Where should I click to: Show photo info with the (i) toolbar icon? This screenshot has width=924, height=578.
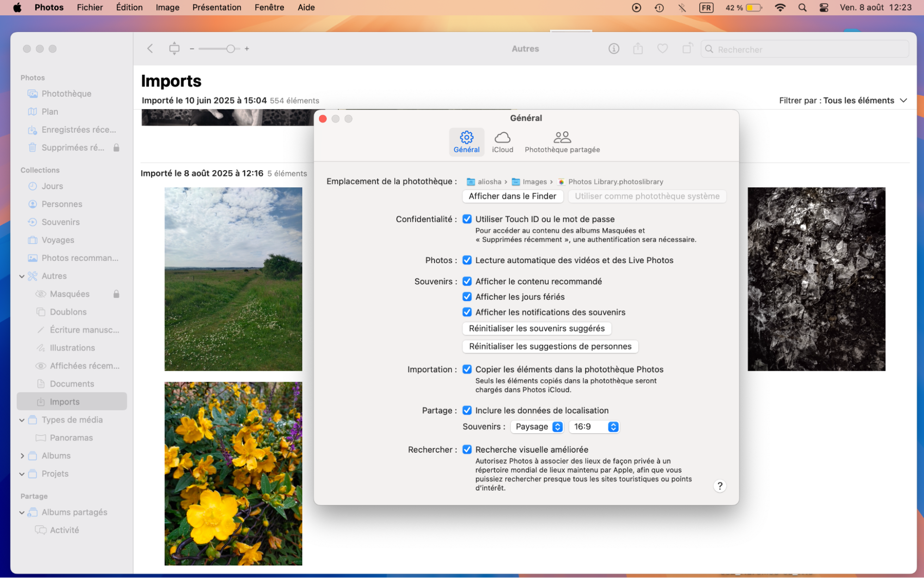point(613,49)
